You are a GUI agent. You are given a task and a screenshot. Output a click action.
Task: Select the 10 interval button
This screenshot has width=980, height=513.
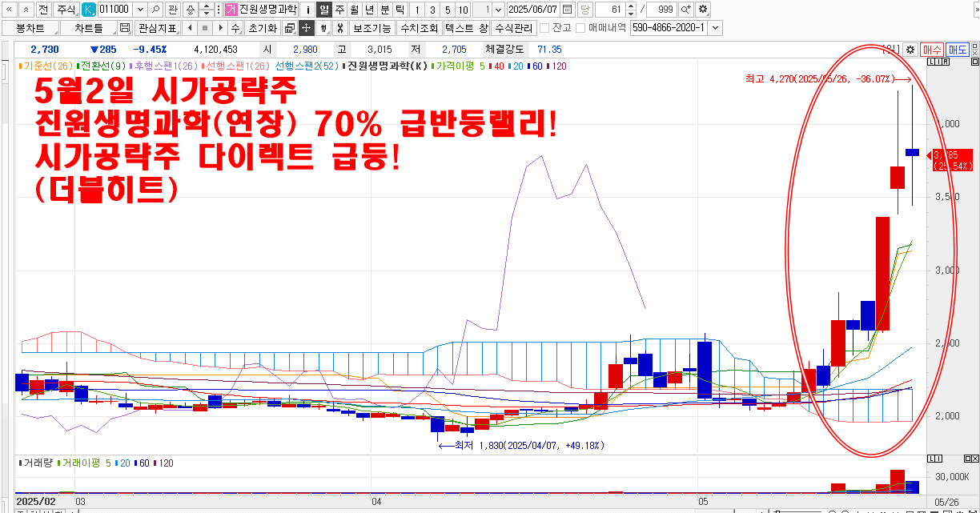click(x=463, y=10)
